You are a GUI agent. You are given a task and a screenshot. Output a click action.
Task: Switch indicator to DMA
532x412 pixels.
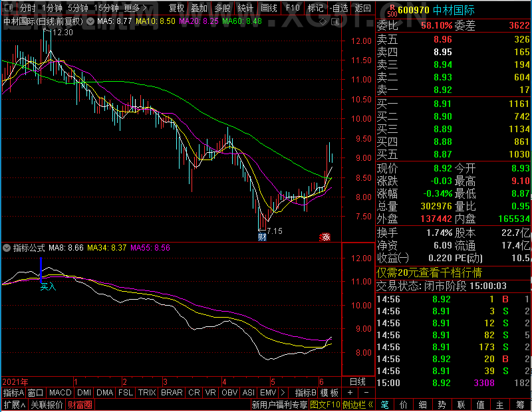[104, 393]
